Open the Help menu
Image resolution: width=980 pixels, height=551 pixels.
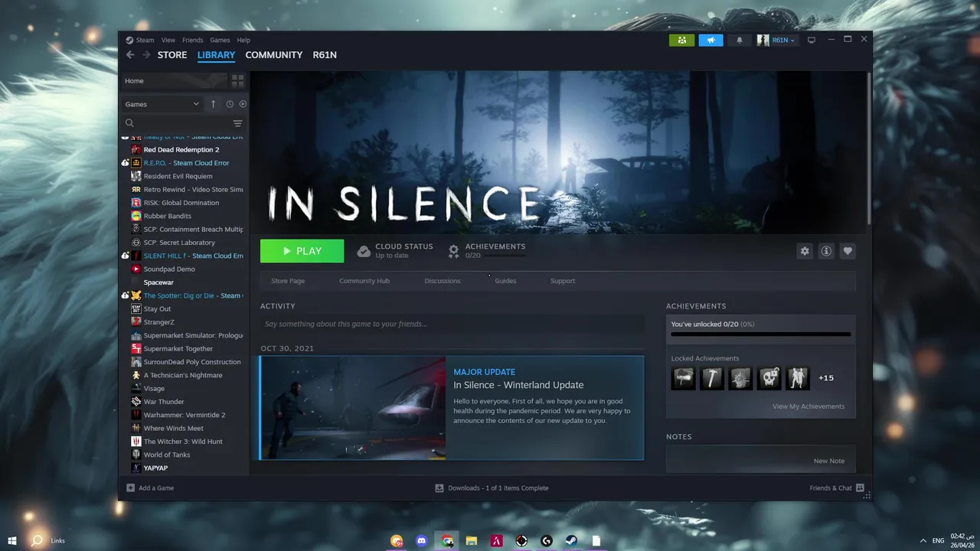(x=243, y=40)
